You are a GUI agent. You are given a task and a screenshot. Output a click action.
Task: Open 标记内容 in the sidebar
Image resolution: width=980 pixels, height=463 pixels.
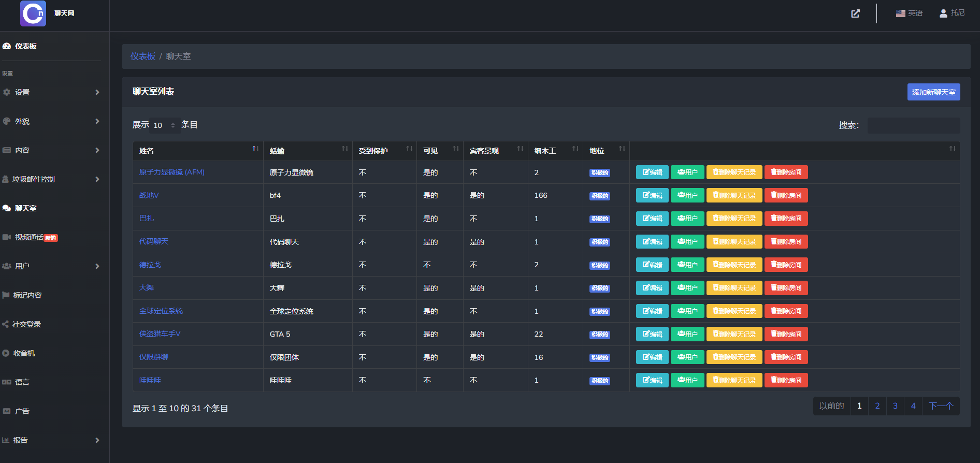[27, 295]
